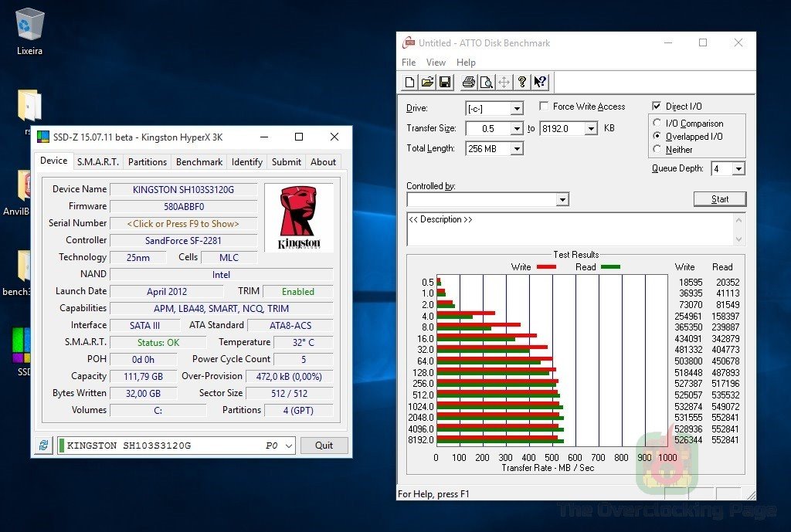Click the refresh icon in SSD-Z
The width and height of the screenshot is (791, 532).
(42, 446)
